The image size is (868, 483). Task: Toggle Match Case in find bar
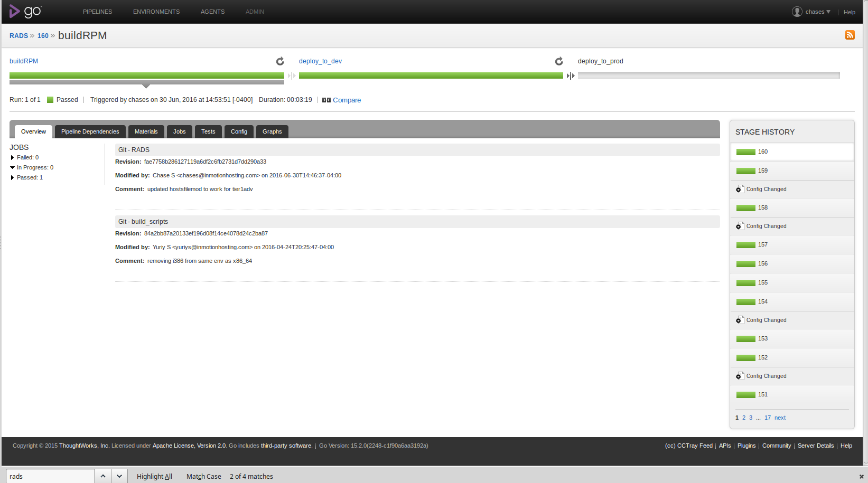203,476
